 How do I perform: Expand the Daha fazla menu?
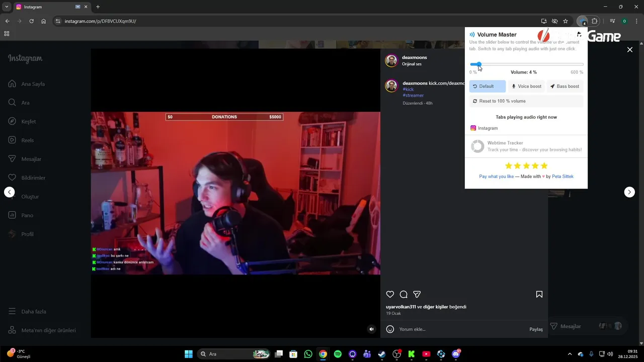[x=27, y=312]
